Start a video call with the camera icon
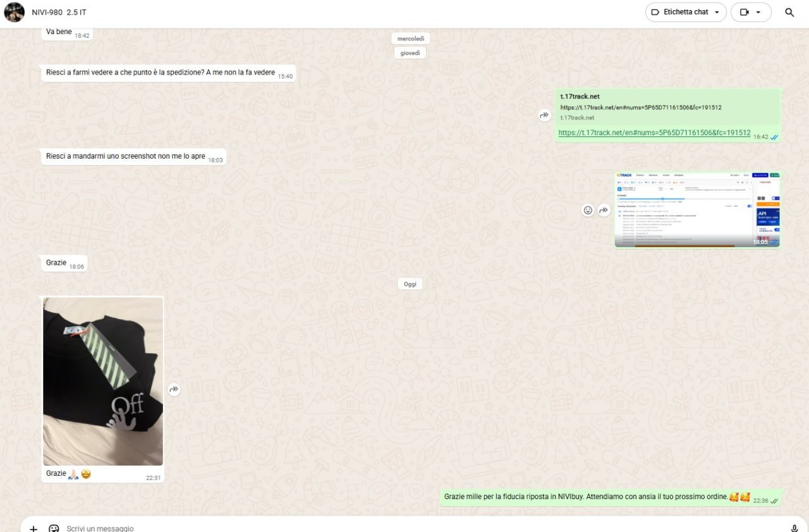The height and width of the screenshot is (532, 809). pos(744,12)
